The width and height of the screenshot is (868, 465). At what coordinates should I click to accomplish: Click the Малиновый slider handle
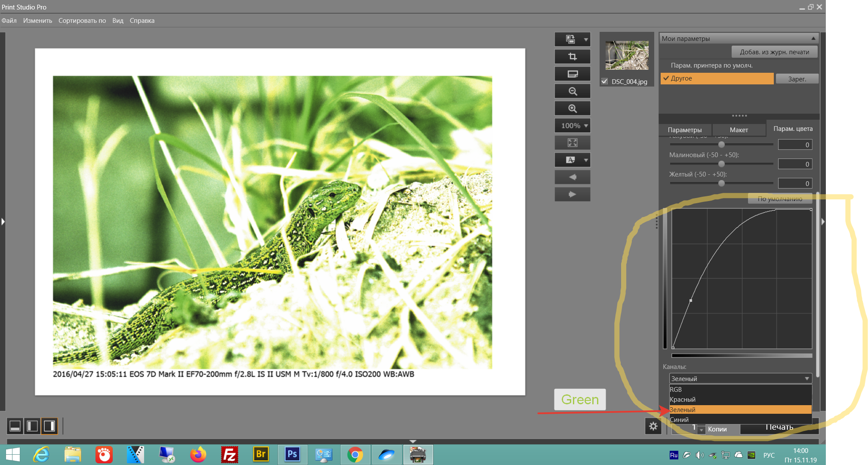[721, 164]
